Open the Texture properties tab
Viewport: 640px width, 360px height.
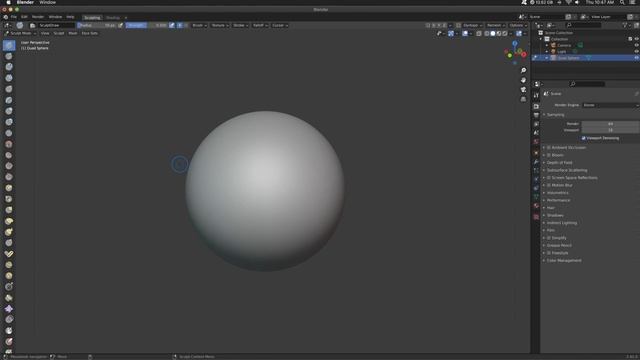click(536, 217)
